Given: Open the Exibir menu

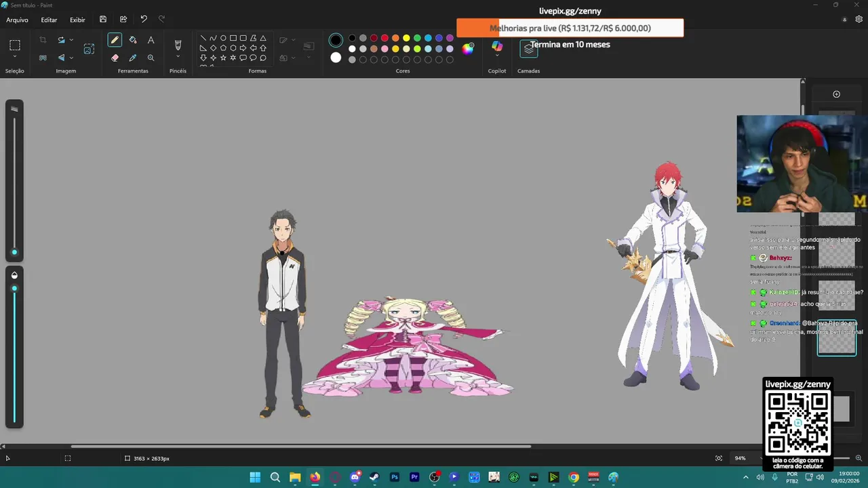Looking at the screenshot, I should [77, 20].
